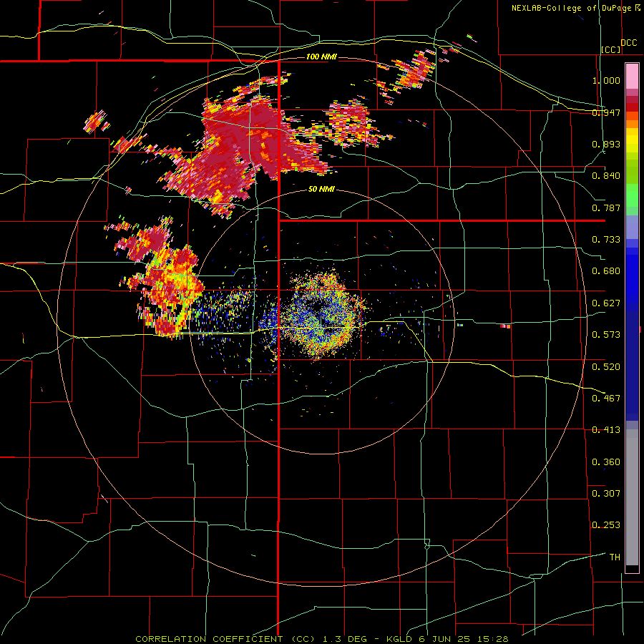Click the 0.787 color scale value
This screenshot has width=644, height=644.
[x=606, y=208]
